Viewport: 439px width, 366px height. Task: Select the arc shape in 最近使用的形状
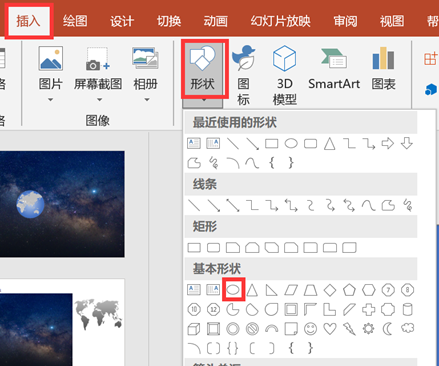tap(233, 163)
